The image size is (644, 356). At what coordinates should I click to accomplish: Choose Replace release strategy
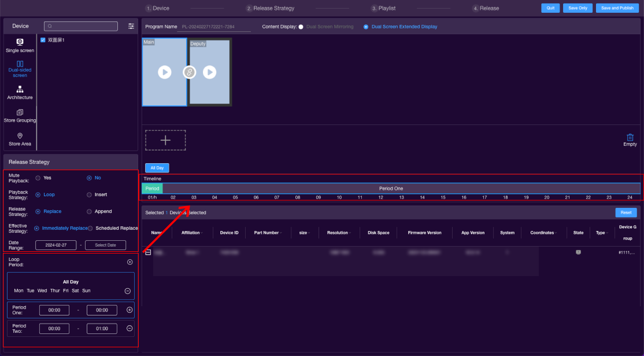click(38, 212)
